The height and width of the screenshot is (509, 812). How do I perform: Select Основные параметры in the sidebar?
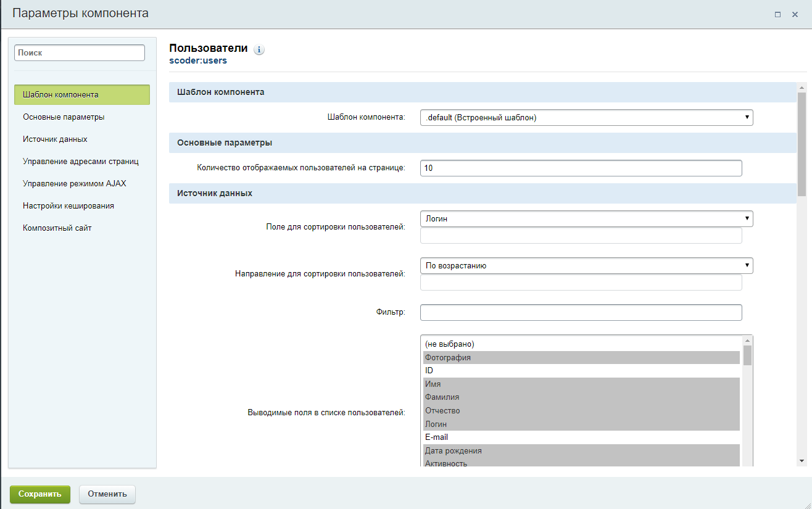(x=64, y=117)
